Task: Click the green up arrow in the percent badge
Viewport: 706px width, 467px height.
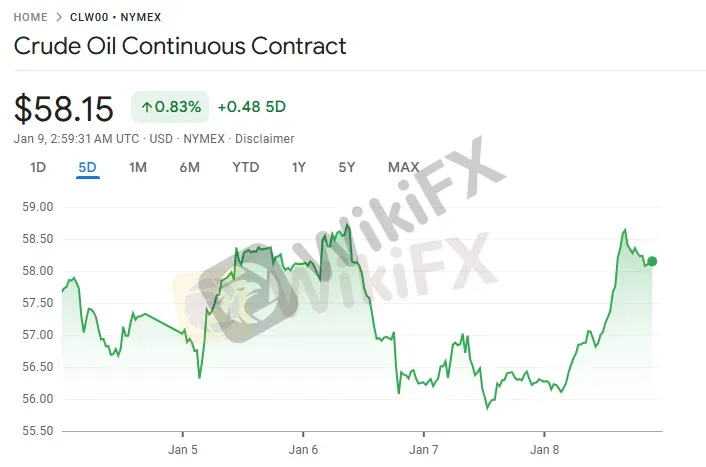Action: 146,106
